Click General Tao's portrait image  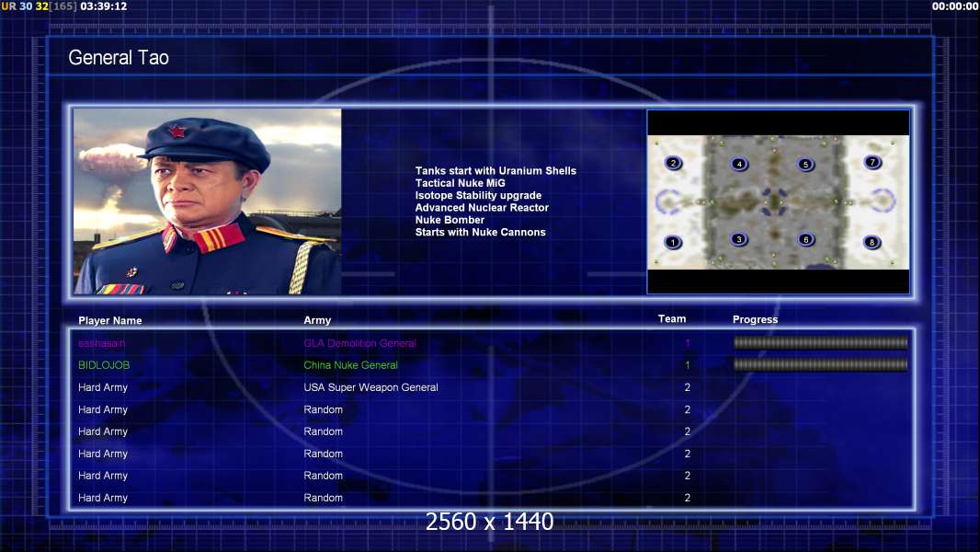click(208, 201)
